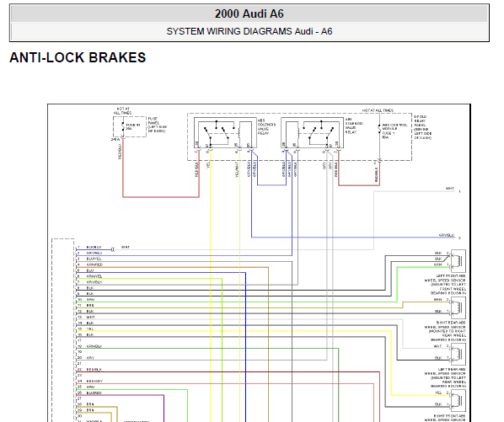Click pin 26 'BLU/RED' on the module connector
504x422 pixels.
coord(94,393)
